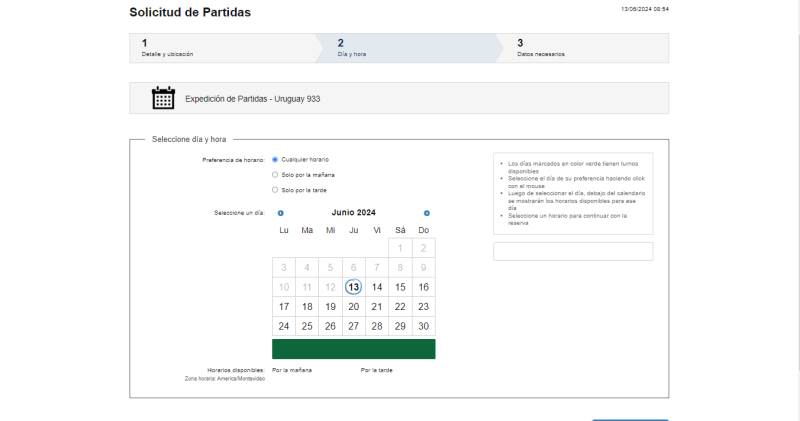The width and height of the screenshot is (800, 421).
Task: Go to previous month in calendar
Action: click(x=280, y=213)
